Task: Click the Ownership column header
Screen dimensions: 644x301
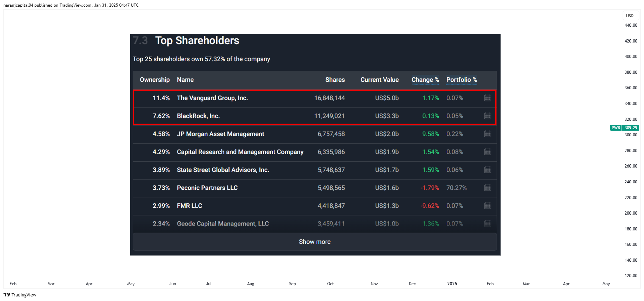Action: coord(155,80)
